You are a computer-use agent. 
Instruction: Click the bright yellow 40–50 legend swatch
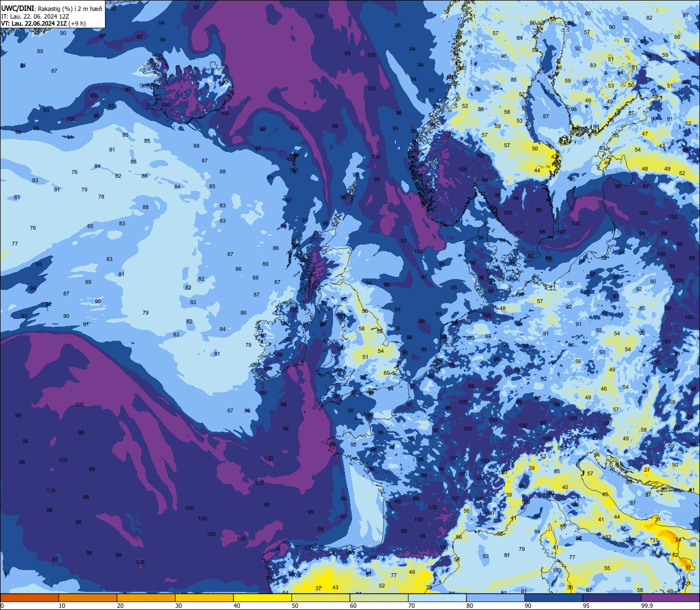point(262,597)
